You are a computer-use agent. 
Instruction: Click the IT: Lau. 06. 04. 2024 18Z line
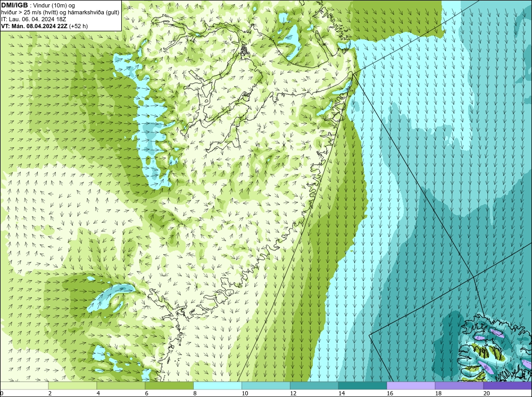(34, 19)
